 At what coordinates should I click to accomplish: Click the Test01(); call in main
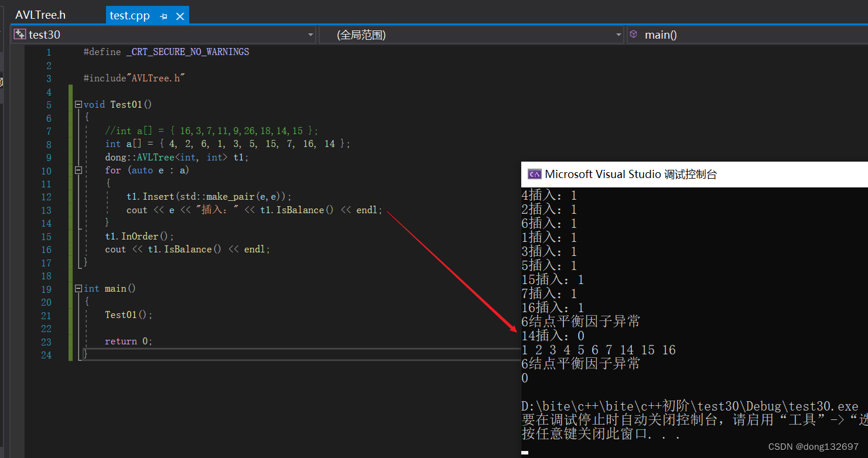[x=129, y=315]
